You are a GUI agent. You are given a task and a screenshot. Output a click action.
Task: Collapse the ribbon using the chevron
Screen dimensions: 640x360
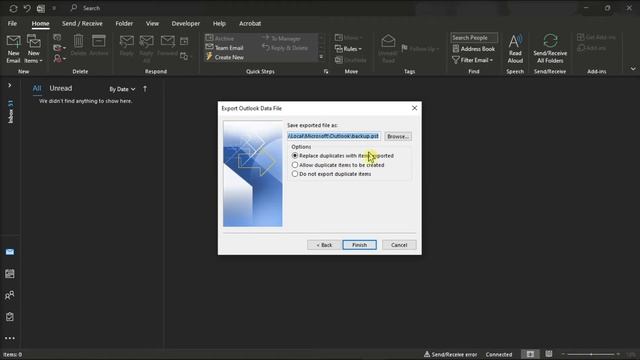point(633,69)
